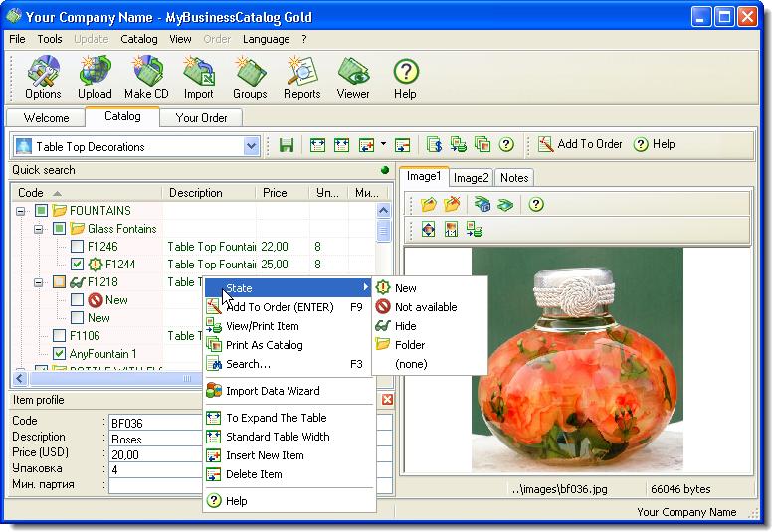Screen dimensions: 772x532
Task: Click Add To Order (ENTER) context menu entry
Action: tap(289, 307)
